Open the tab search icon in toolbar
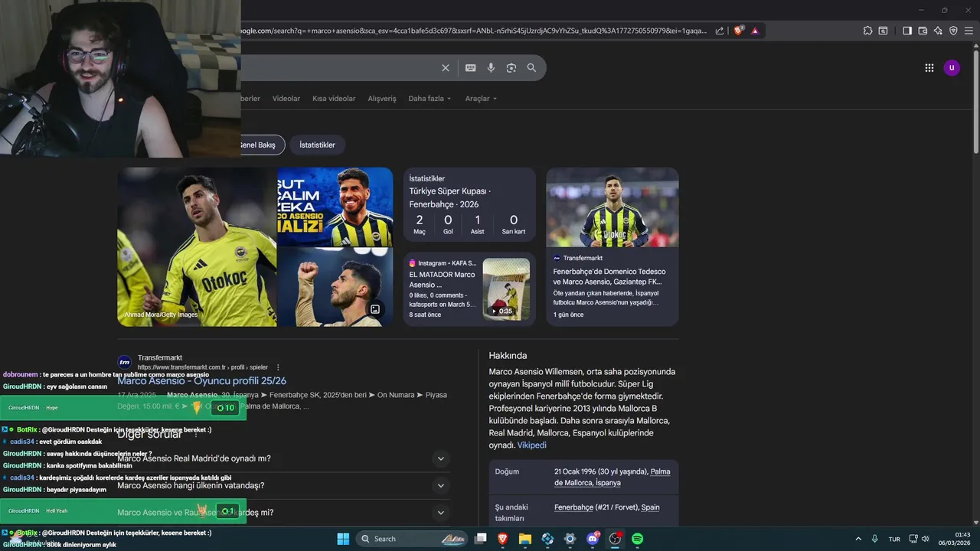The height and width of the screenshot is (551, 980). 883,31
